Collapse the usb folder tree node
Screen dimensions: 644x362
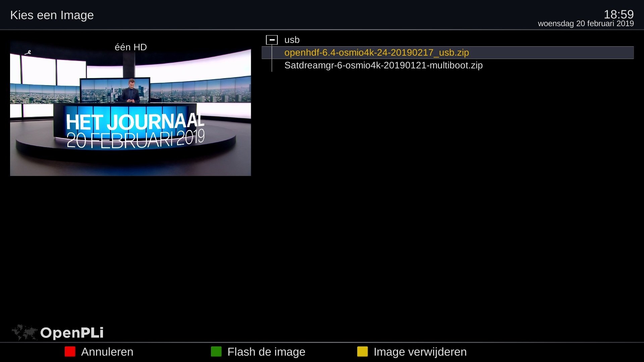click(272, 40)
